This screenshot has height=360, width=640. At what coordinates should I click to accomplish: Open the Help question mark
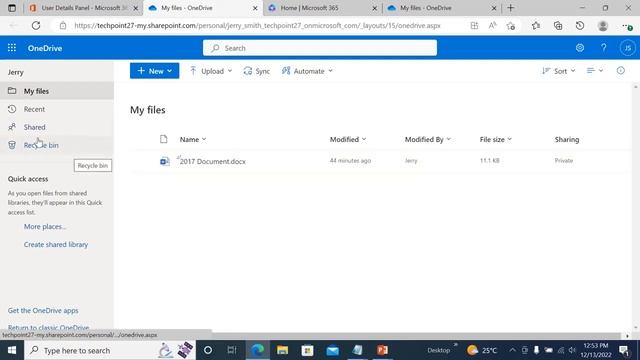coord(603,48)
